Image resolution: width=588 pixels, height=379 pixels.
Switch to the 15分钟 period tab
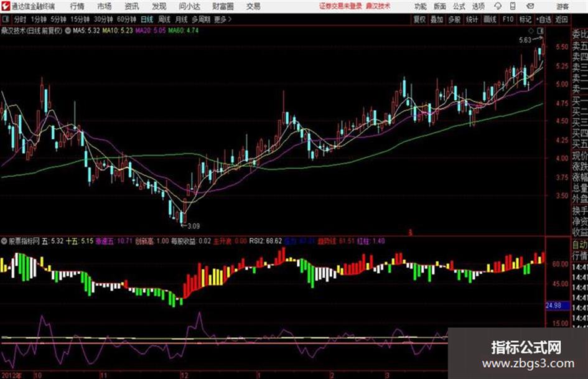80,19
